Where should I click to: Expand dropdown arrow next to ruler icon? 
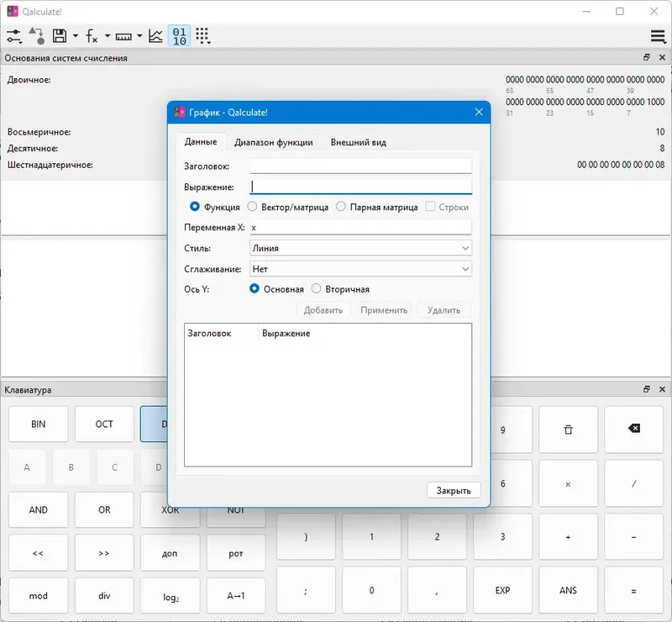(139, 36)
